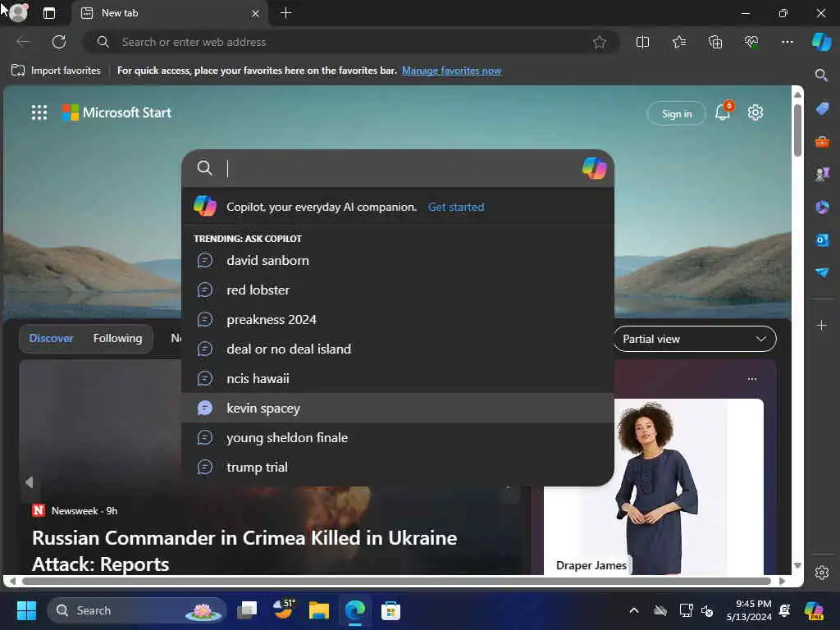This screenshot has width=840, height=630.
Task: Click Manage favorites now link
Action: [x=452, y=71]
